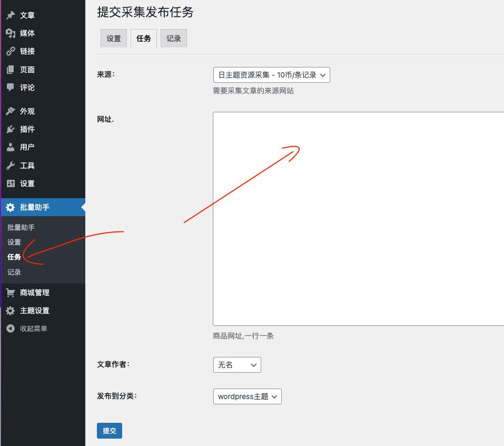Open 设置 submenu link under 批量助手

coord(14,243)
